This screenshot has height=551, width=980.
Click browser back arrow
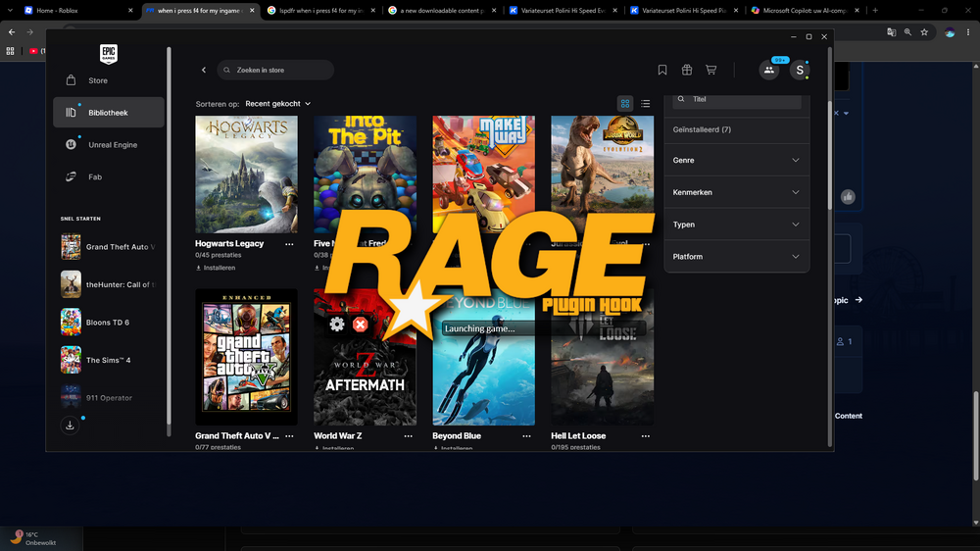coord(12,32)
